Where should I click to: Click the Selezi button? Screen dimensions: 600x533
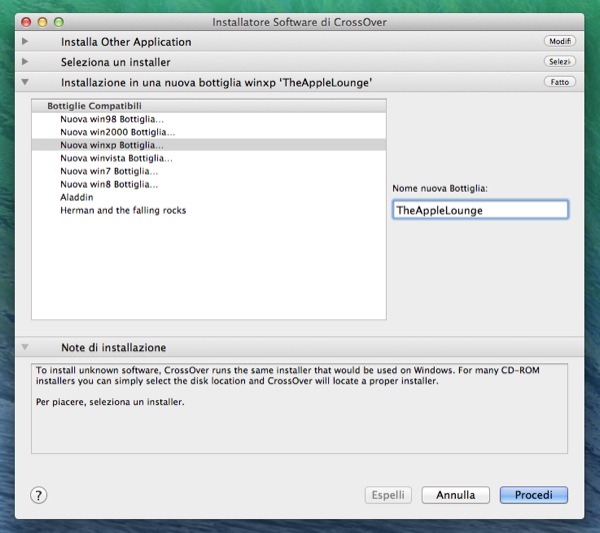pyautogui.click(x=560, y=62)
